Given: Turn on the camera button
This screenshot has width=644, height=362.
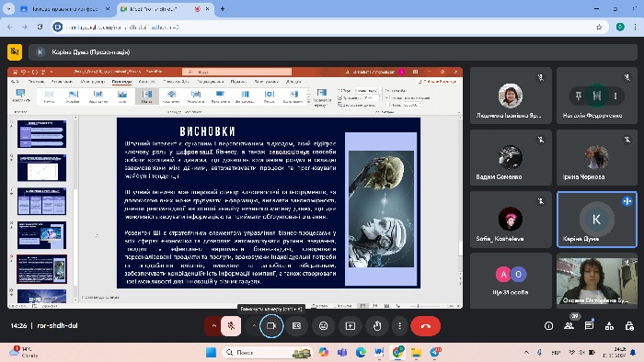Looking at the screenshot, I should [x=271, y=326].
